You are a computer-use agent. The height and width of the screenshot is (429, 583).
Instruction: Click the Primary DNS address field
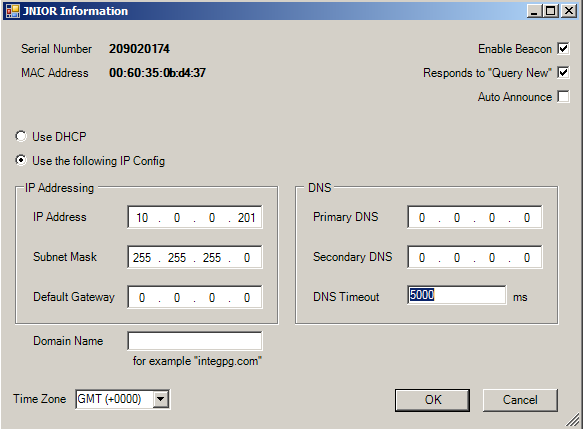pyautogui.click(x=475, y=217)
